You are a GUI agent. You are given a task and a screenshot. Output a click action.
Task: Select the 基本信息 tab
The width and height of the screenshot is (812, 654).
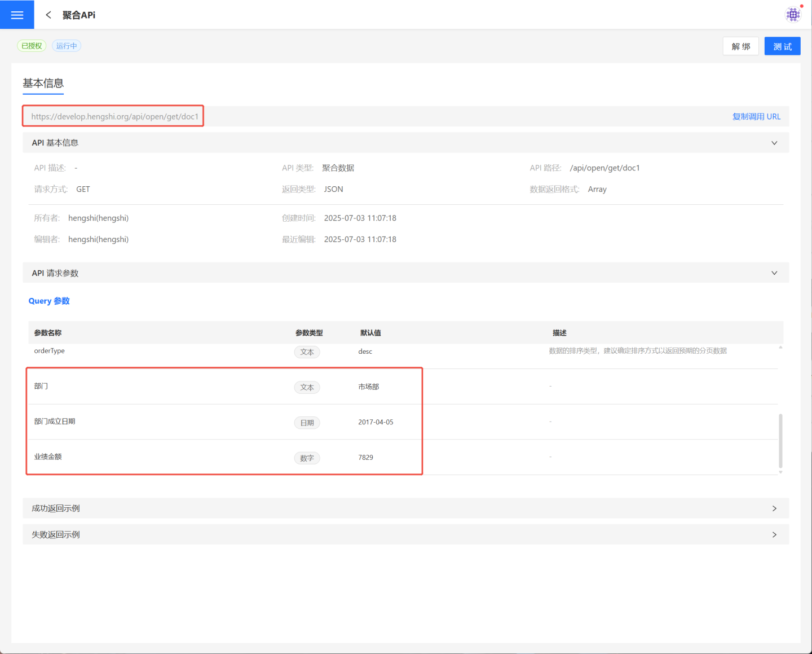tap(43, 84)
